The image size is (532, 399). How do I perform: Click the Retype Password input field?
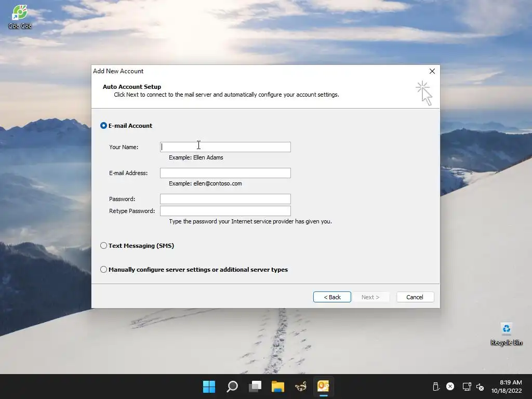(225, 211)
